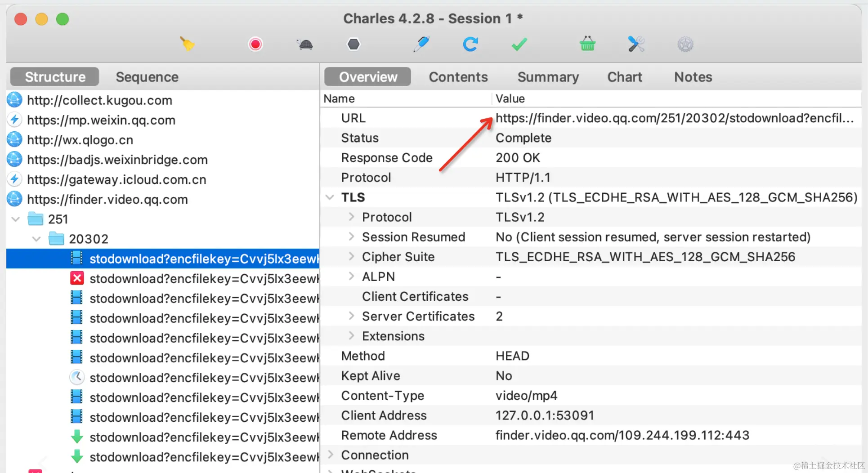Screen dimensions: 868x473
Task: Open the Notes tab
Action: (693, 77)
